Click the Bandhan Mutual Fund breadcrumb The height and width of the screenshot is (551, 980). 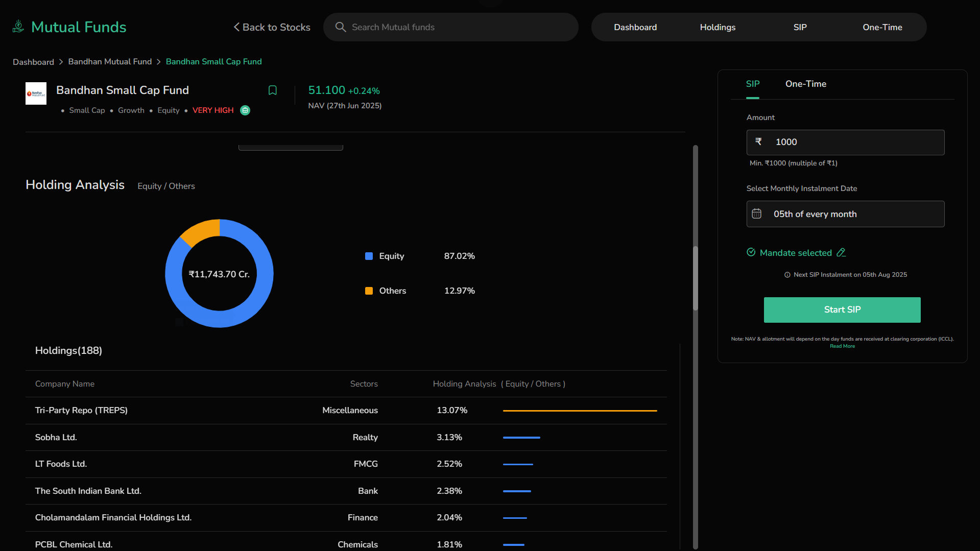(x=110, y=61)
